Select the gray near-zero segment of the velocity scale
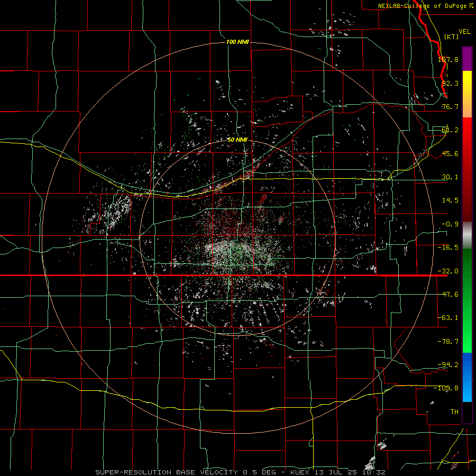The height and width of the screenshot is (476, 476). pos(467,235)
